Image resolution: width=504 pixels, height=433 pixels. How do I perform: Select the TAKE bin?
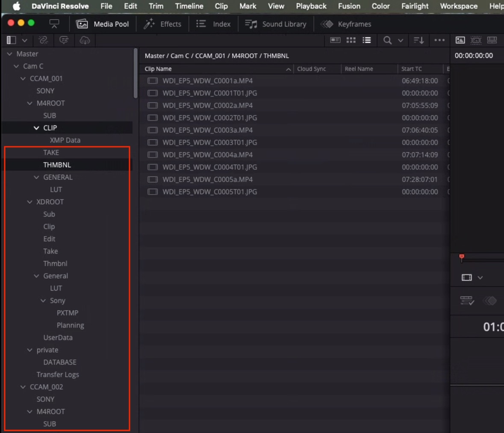click(51, 152)
